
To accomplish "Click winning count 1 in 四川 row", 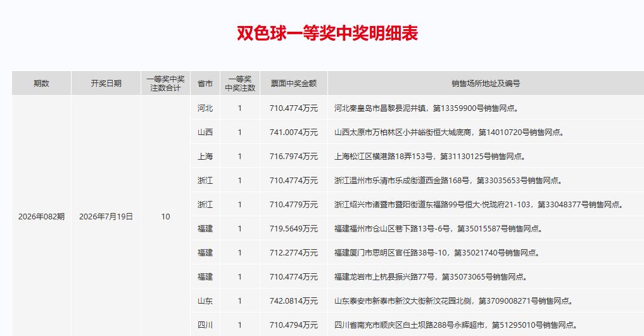I will click(x=240, y=325).
